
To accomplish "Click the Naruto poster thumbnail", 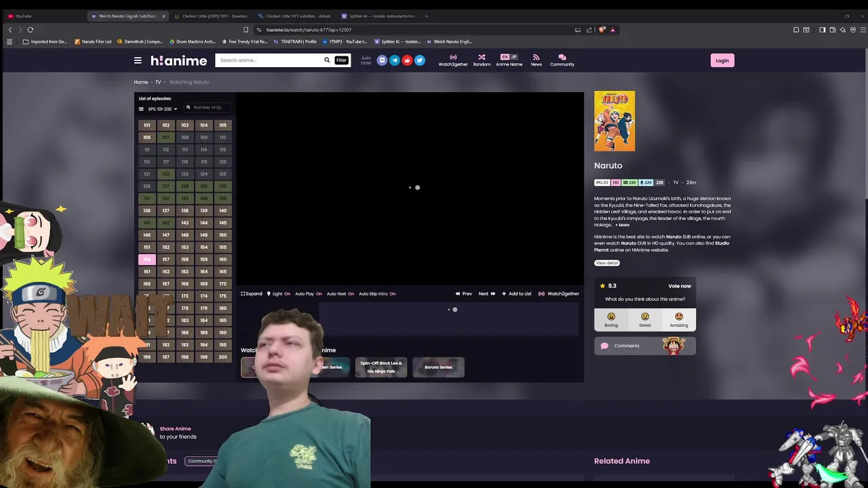I will pyautogui.click(x=614, y=121).
